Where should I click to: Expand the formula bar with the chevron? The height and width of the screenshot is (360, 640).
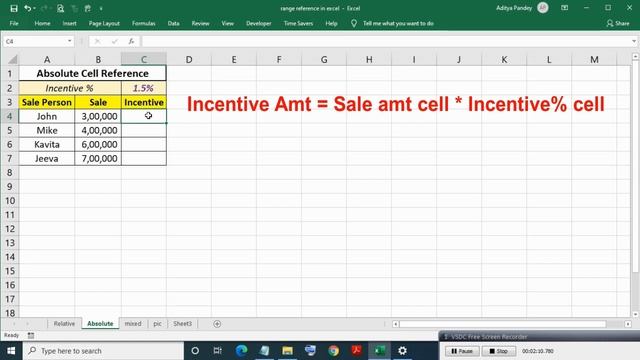click(x=634, y=41)
